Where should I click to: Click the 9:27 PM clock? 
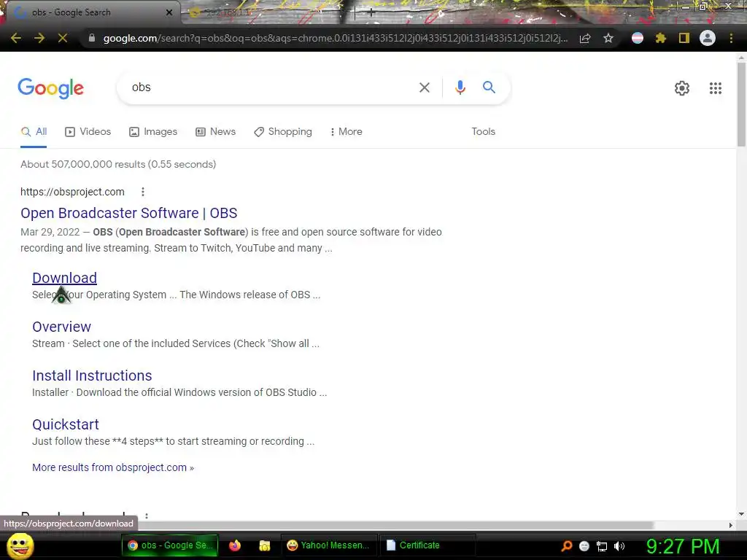pyautogui.click(x=682, y=546)
